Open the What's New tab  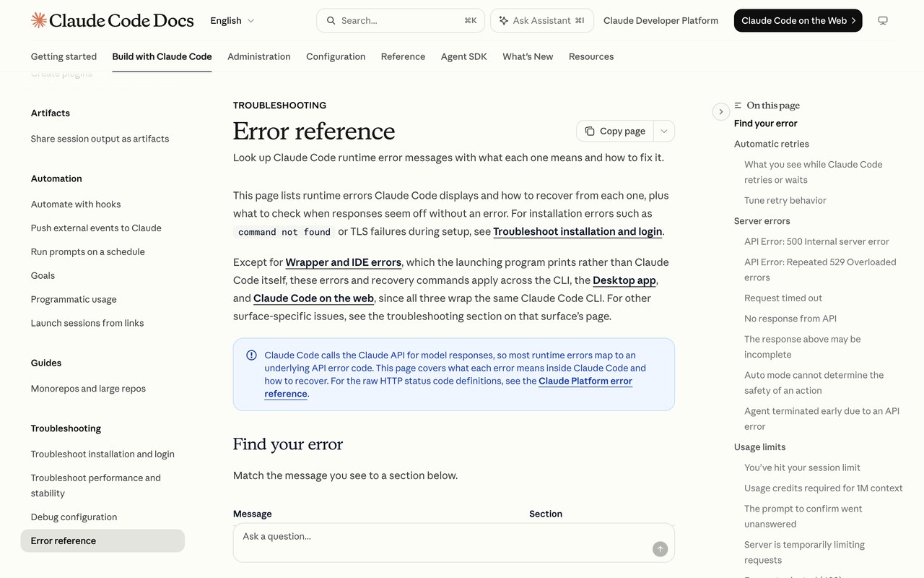click(x=528, y=56)
